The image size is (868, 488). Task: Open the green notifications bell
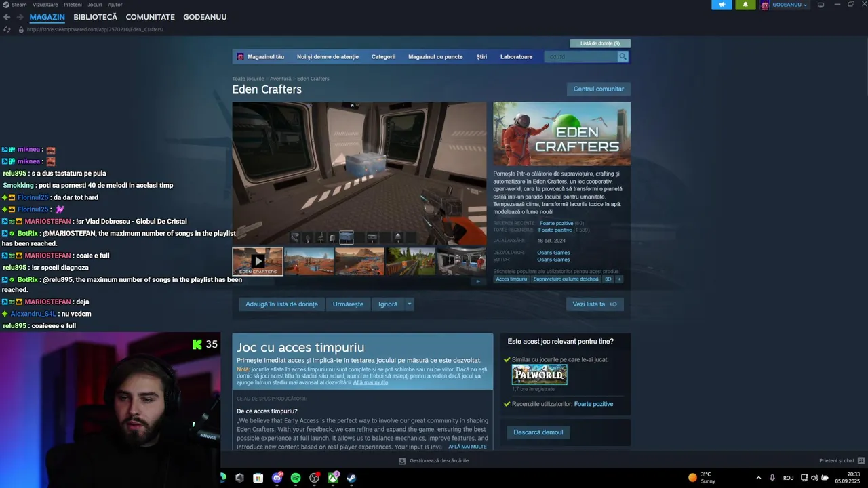(745, 5)
